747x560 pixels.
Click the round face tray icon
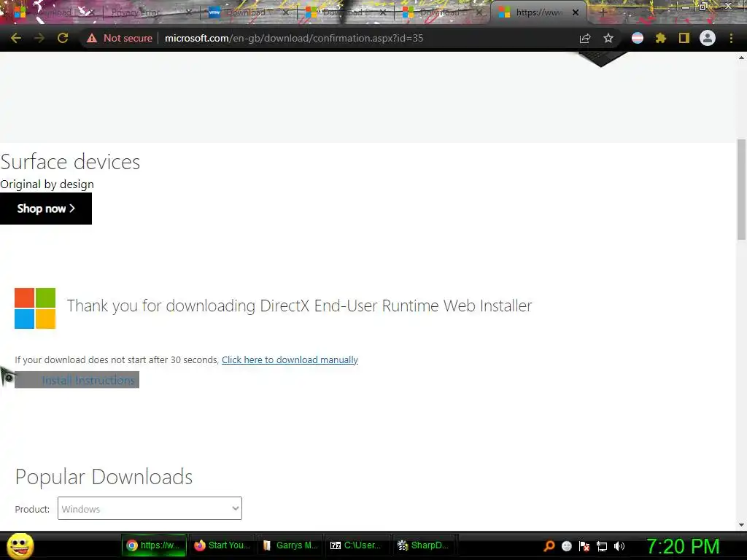(566, 546)
